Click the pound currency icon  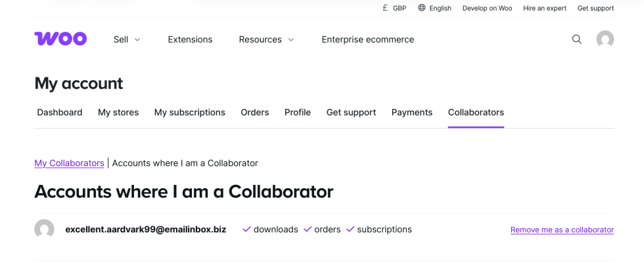point(385,8)
